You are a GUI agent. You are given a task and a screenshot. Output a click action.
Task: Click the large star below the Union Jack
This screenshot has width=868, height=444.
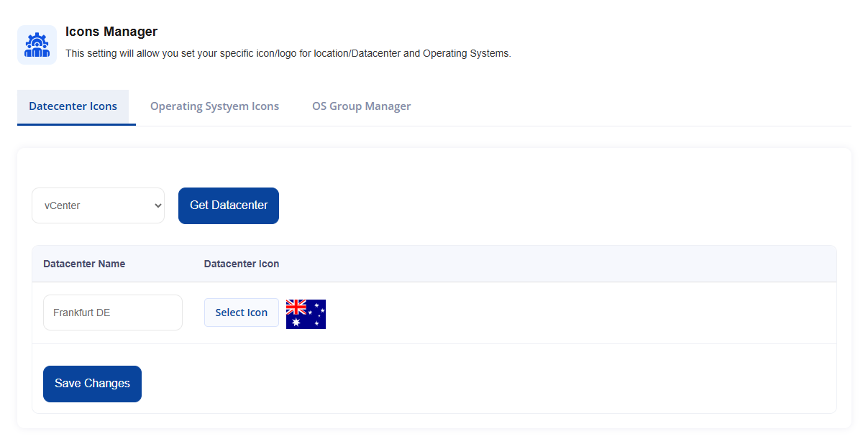[x=296, y=322]
